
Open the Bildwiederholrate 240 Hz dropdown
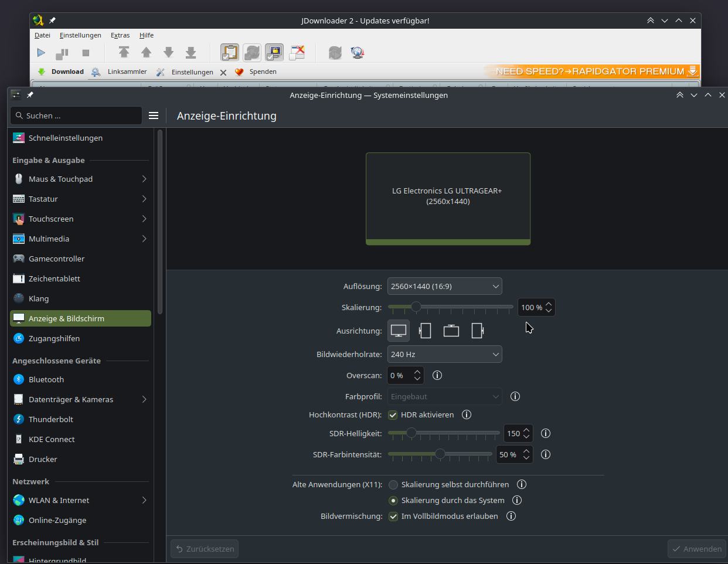click(444, 354)
